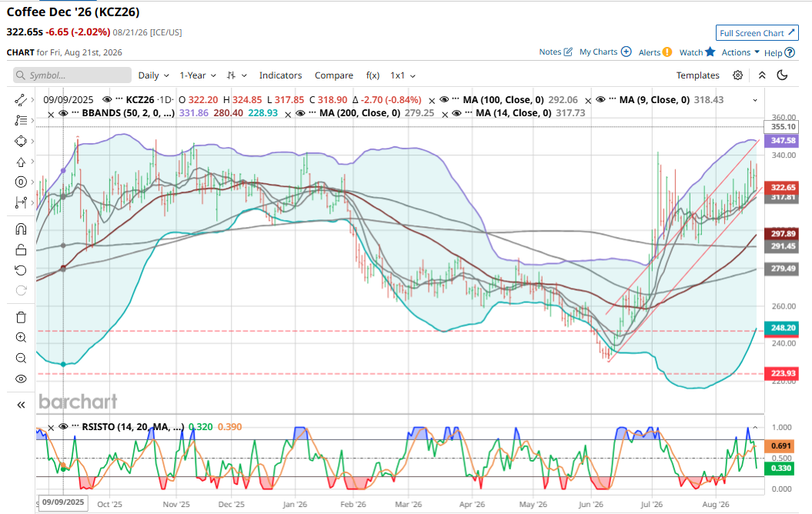Open more options for KCZ26 series
This screenshot has height=514, width=812.
(x=119, y=99)
